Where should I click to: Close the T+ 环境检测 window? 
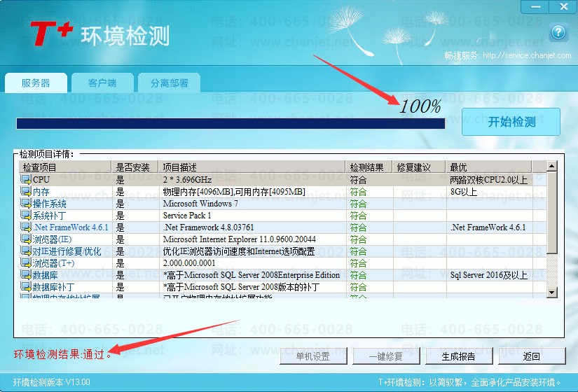click(563, 6)
